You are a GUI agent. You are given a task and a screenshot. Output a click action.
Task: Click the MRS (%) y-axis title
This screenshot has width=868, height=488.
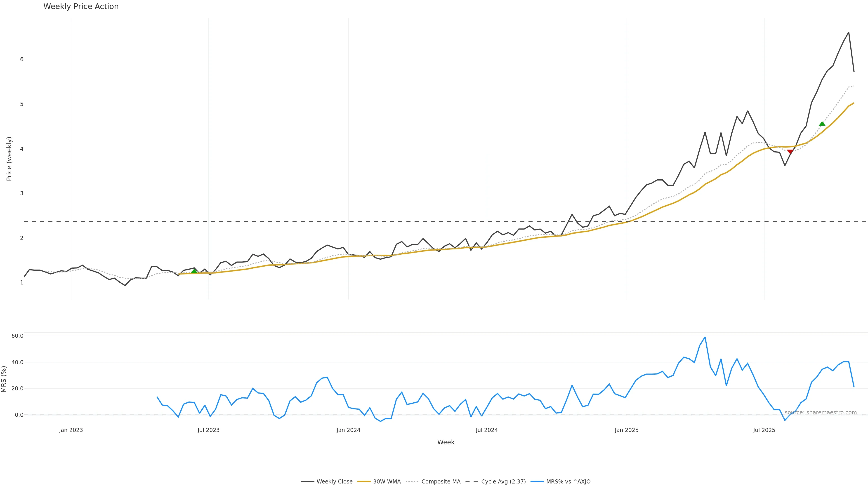coord(4,379)
